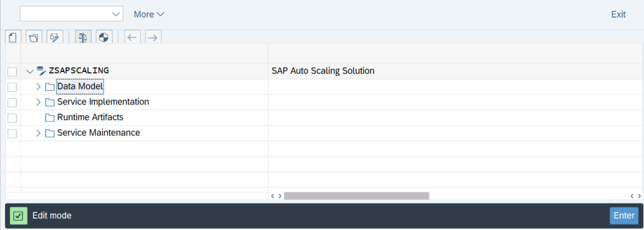The width and height of the screenshot is (644, 230).
Task: Click the Create Project page icon
Action: [x=13, y=37]
